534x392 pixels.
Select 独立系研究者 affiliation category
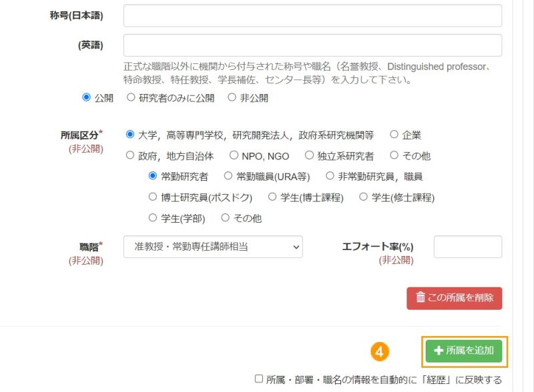pos(308,155)
